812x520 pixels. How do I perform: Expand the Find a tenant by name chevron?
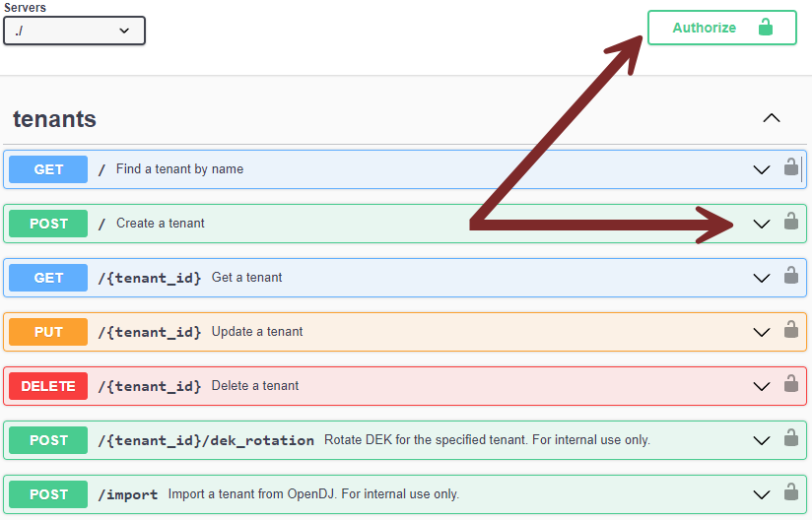point(761,169)
